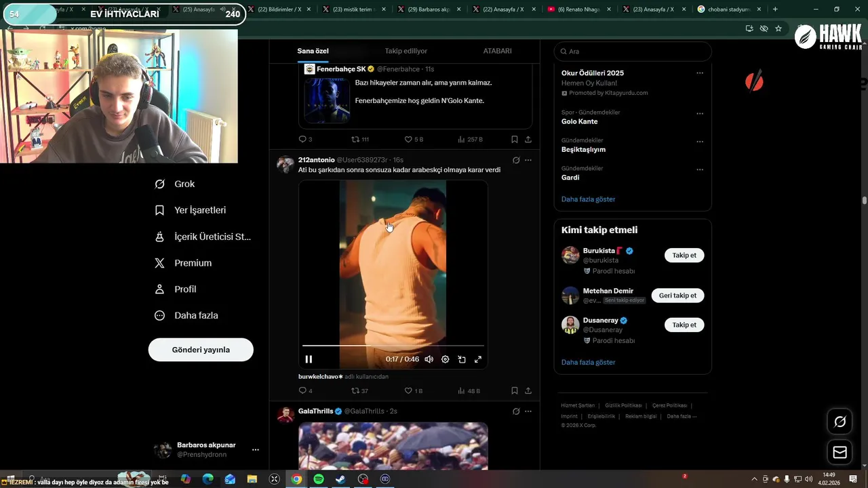Image resolution: width=868 pixels, height=488 pixels.
Task: Open GalaThrills profile name
Action: (315, 411)
